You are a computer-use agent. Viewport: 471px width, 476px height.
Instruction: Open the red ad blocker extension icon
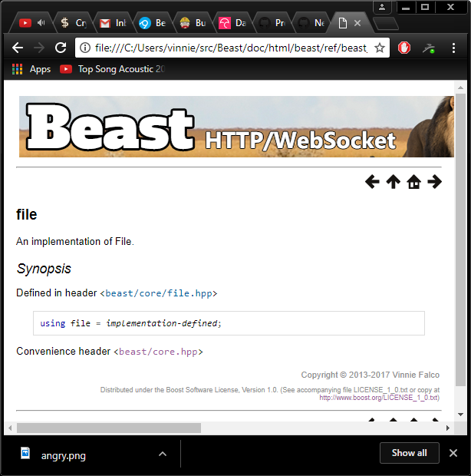coord(404,48)
